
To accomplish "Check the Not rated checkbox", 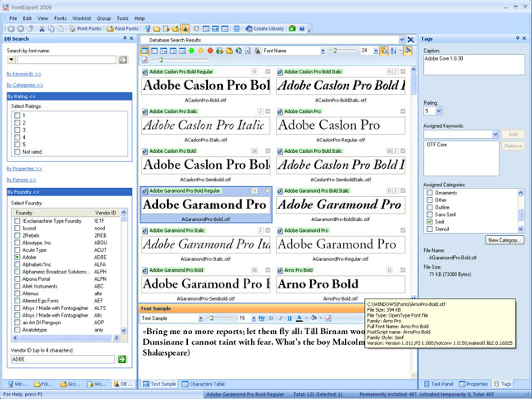I will [x=17, y=152].
